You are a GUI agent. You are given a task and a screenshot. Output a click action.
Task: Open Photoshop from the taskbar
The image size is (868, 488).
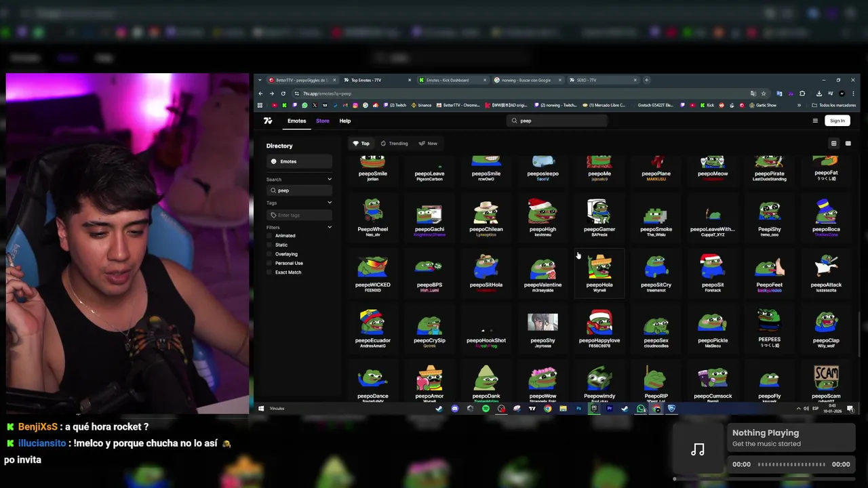point(578,408)
